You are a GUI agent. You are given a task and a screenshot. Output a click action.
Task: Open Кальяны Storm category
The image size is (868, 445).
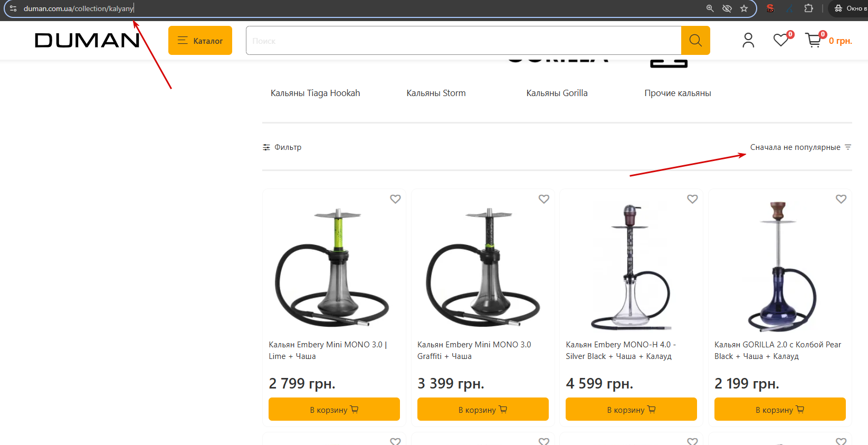coord(436,93)
